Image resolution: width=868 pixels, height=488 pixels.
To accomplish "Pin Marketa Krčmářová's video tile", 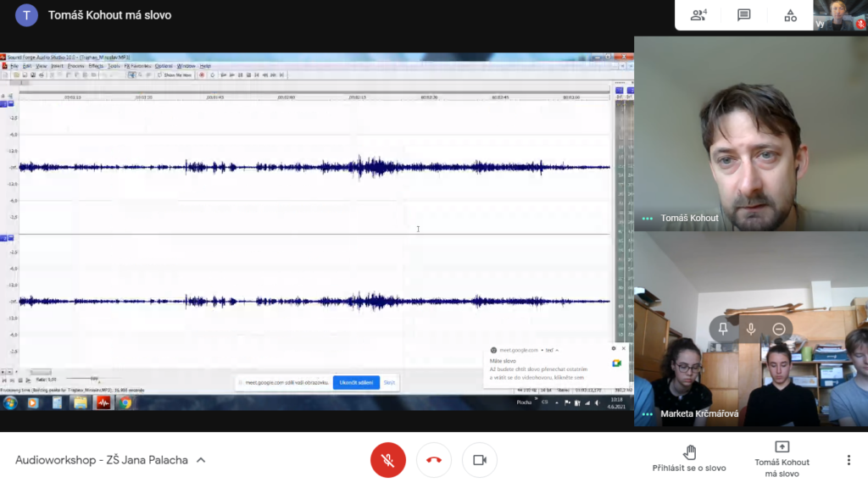I will pyautogui.click(x=723, y=329).
